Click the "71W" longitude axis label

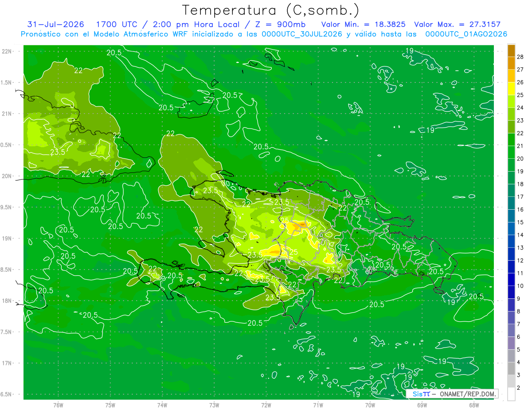coord(318,405)
